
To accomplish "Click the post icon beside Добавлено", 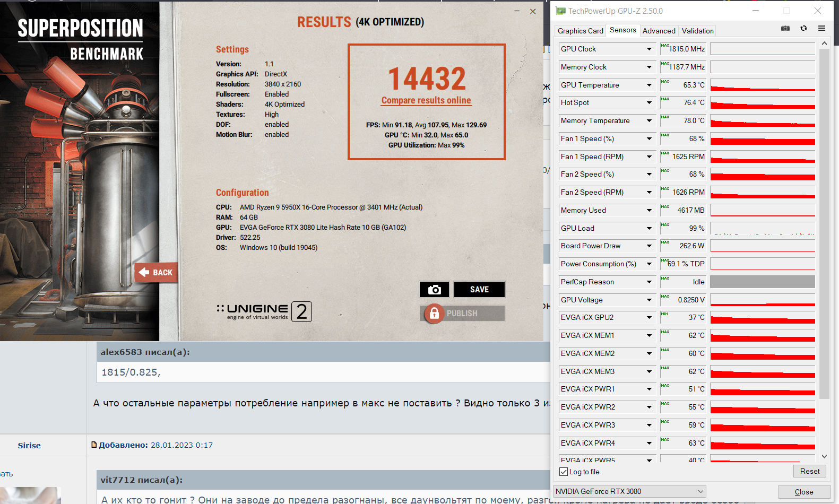I will 94,445.
